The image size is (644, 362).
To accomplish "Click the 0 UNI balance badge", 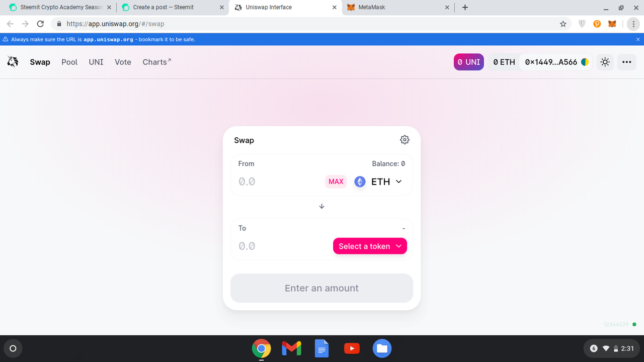I will tap(469, 62).
